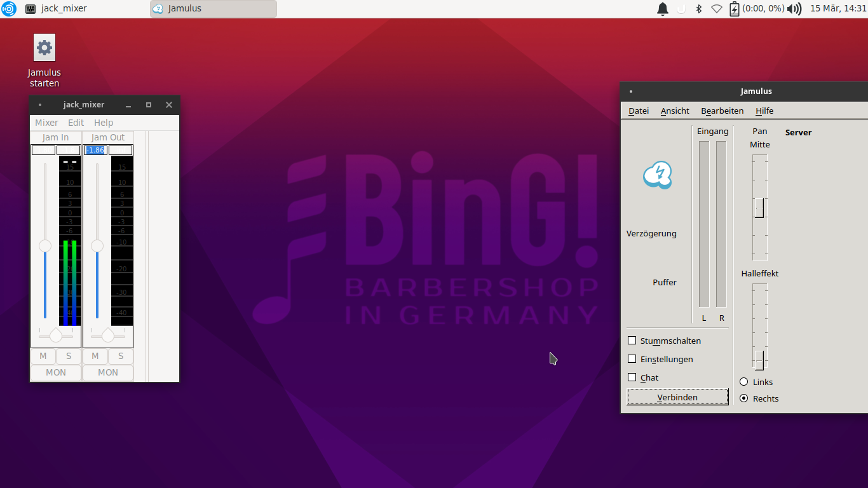Click the Jam Out gain value field
This screenshot has height=488, width=868.
coord(95,151)
